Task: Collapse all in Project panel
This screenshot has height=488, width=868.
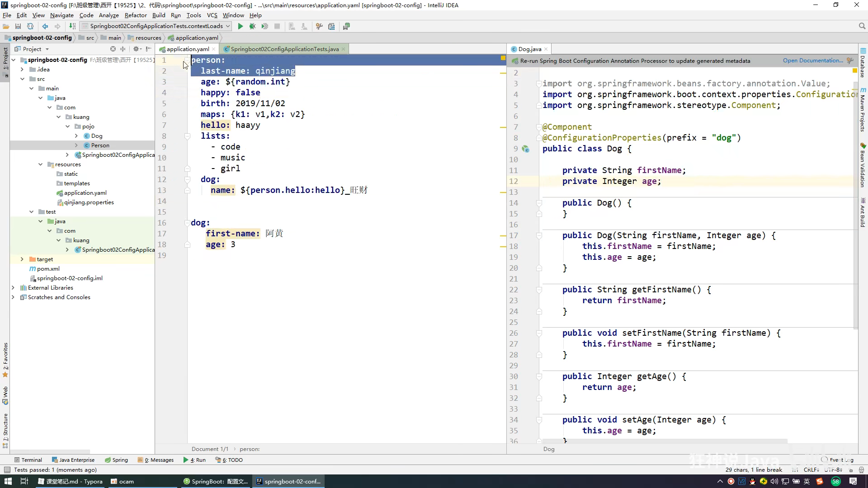Action: (123, 49)
